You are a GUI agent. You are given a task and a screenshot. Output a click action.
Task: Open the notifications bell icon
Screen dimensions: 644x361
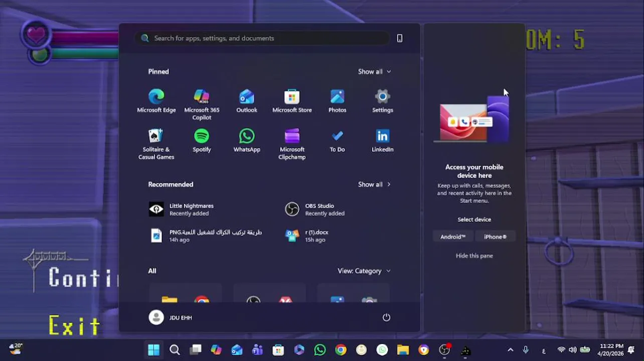[631, 349]
